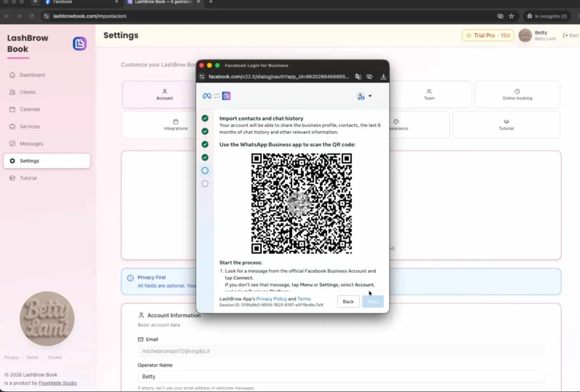Click the Dashboard house icon
This screenshot has height=392, width=580.
12,75
